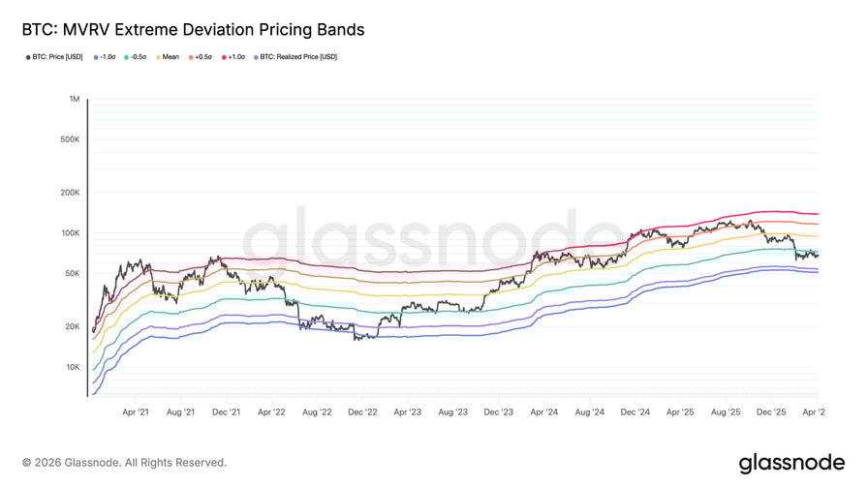Select the Dec '25 x-axis date label

(x=771, y=412)
